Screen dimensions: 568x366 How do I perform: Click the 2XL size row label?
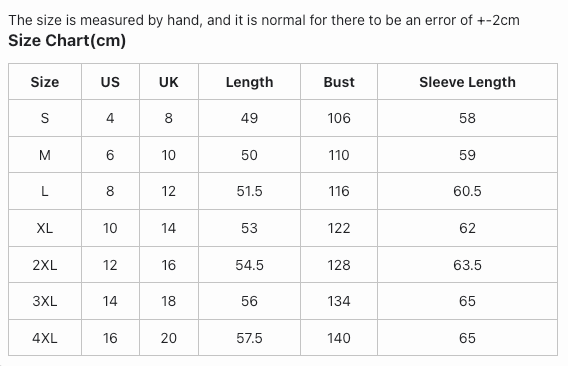pos(45,265)
